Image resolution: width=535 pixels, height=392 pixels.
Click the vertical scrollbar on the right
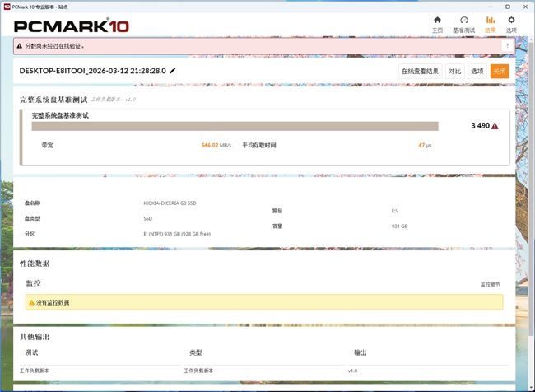[532, 188]
